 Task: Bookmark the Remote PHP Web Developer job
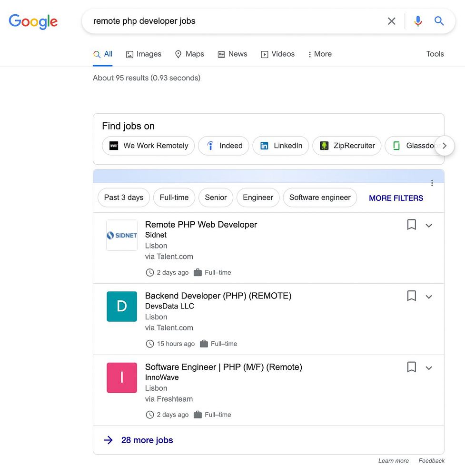[x=412, y=225]
